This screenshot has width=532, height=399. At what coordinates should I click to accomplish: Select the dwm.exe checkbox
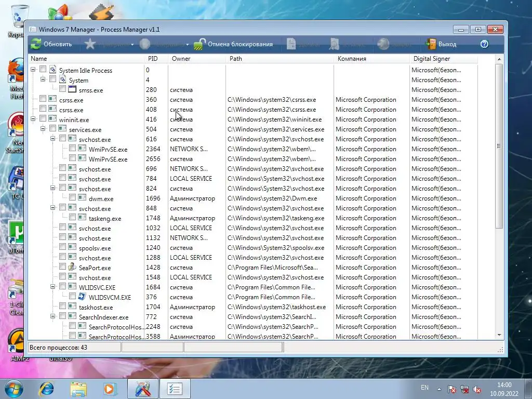tap(72, 197)
